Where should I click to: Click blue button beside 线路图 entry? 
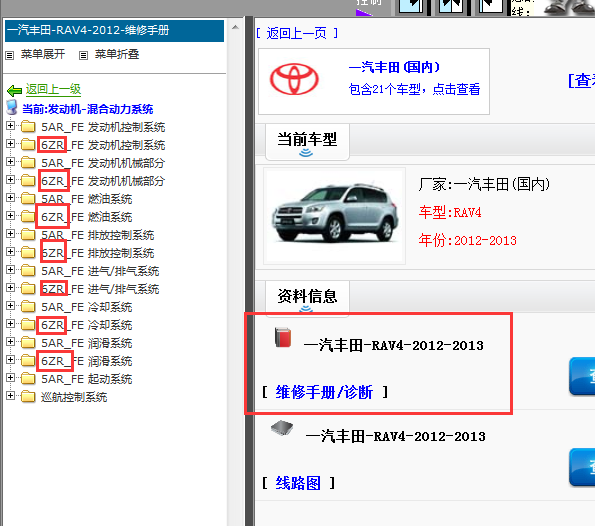coord(582,467)
